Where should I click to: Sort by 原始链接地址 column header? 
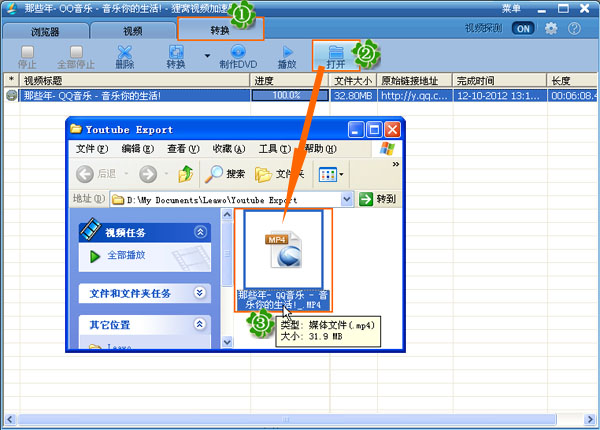coord(415,80)
